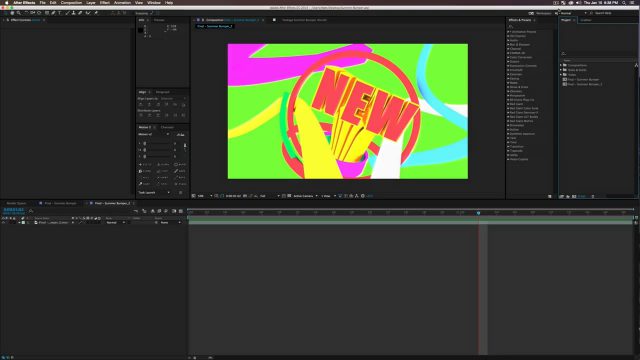Click the snapshot camera icon in viewer footer
The width and height of the screenshot is (640, 360).
pos(244,196)
